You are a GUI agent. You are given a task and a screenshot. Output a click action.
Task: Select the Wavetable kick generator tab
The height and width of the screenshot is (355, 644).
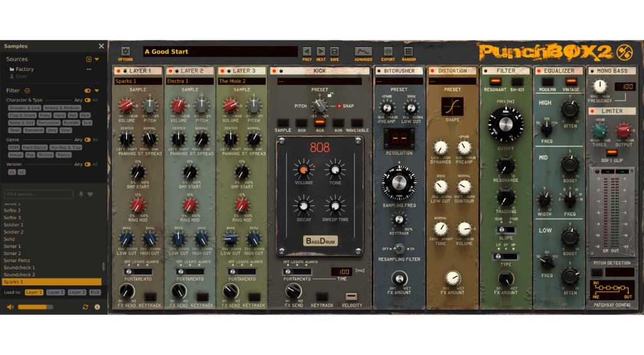(357, 123)
